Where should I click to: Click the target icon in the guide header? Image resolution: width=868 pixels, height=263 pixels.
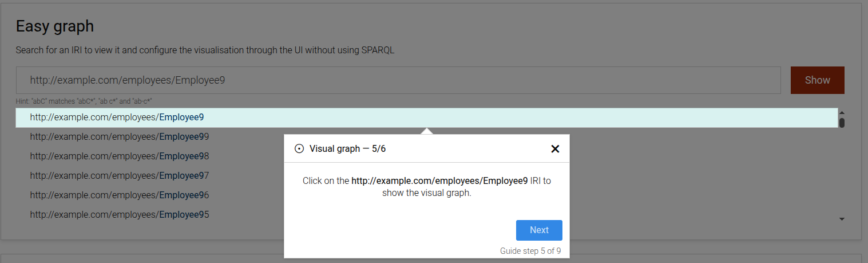click(x=299, y=149)
